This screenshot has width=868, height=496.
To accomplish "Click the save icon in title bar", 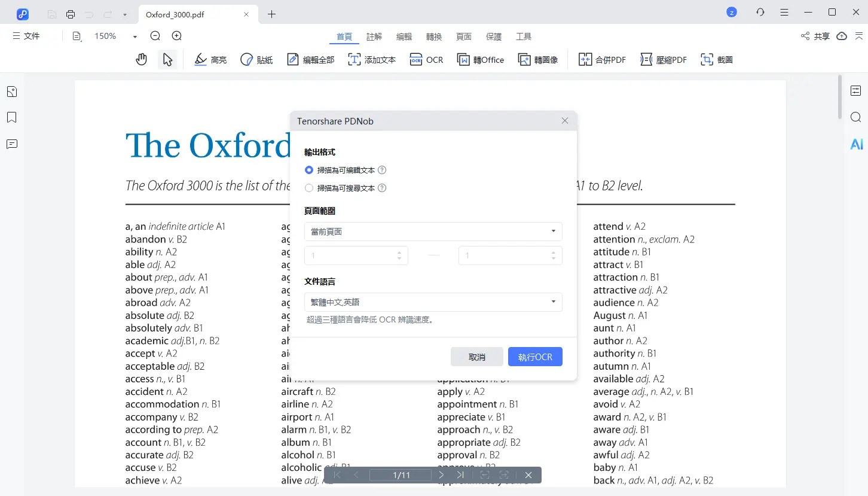I will 52,14.
